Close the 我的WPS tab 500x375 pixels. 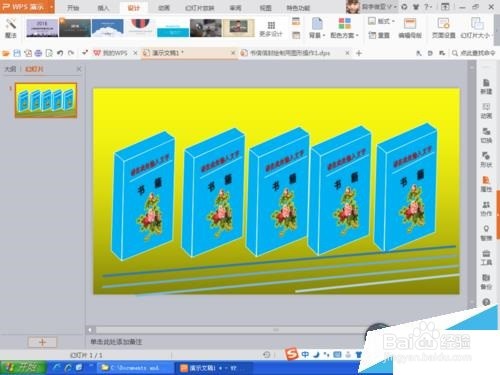click(x=135, y=53)
